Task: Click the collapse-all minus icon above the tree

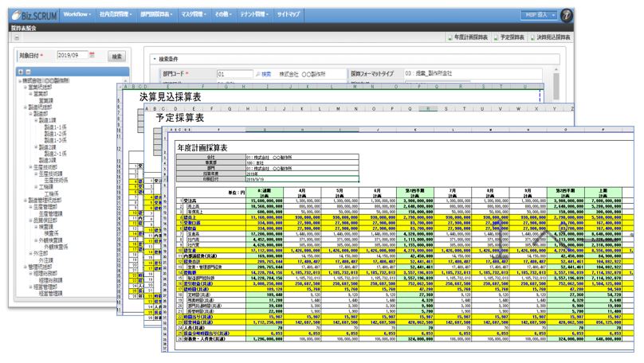Action: tap(28, 72)
